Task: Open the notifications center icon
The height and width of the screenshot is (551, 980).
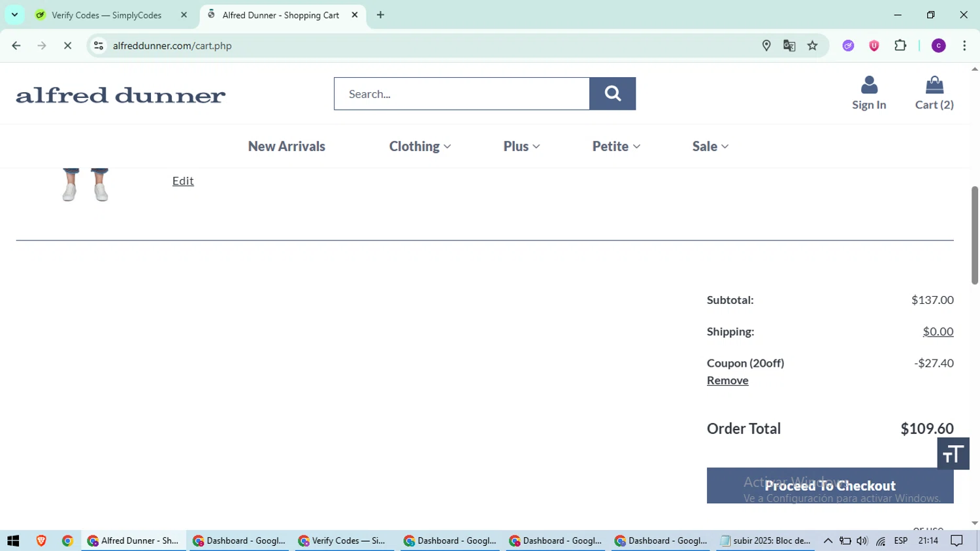Action: pyautogui.click(x=957, y=541)
